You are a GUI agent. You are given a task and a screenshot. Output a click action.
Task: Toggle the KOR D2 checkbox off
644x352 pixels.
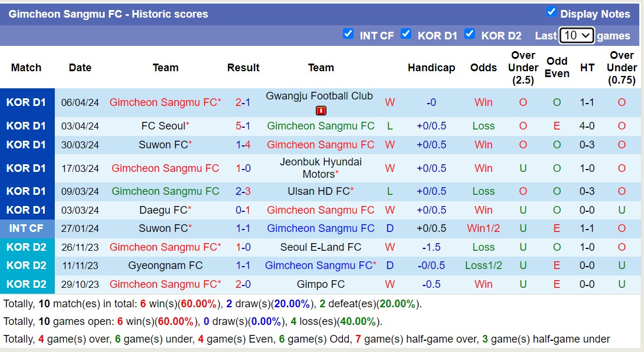pos(470,35)
